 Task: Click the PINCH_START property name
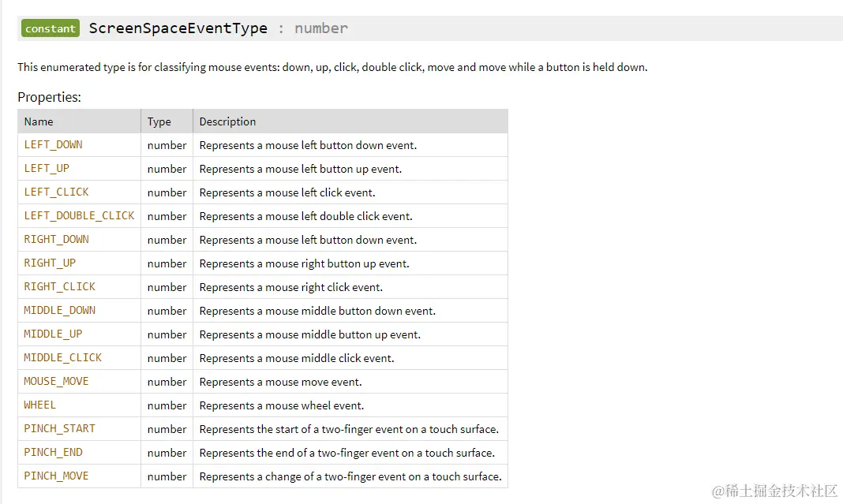tap(59, 429)
